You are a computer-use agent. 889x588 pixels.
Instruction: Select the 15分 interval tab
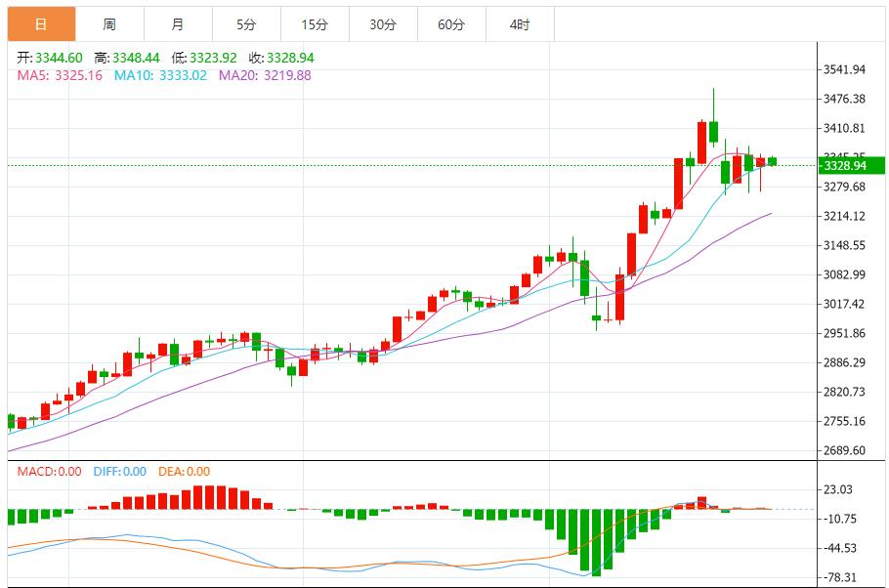(315, 24)
